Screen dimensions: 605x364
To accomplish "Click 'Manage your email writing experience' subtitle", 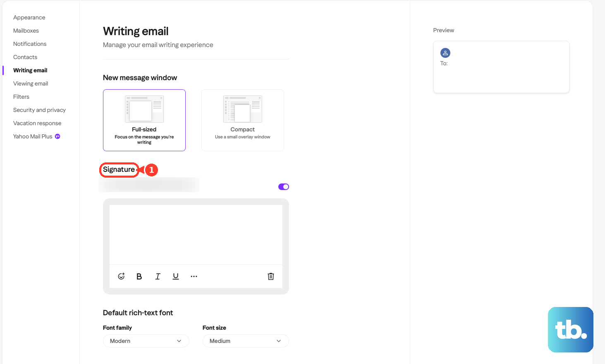I will click(x=158, y=45).
